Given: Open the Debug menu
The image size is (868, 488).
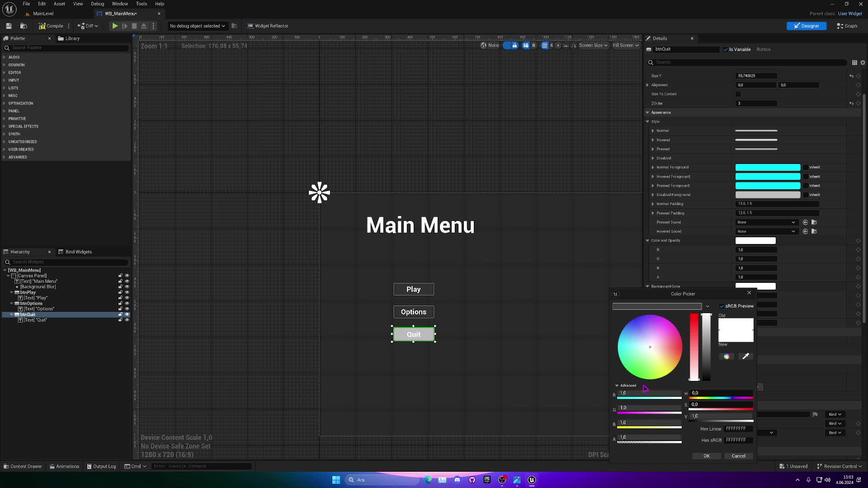Looking at the screenshot, I should pyautogui.click(x=98, y=4).
